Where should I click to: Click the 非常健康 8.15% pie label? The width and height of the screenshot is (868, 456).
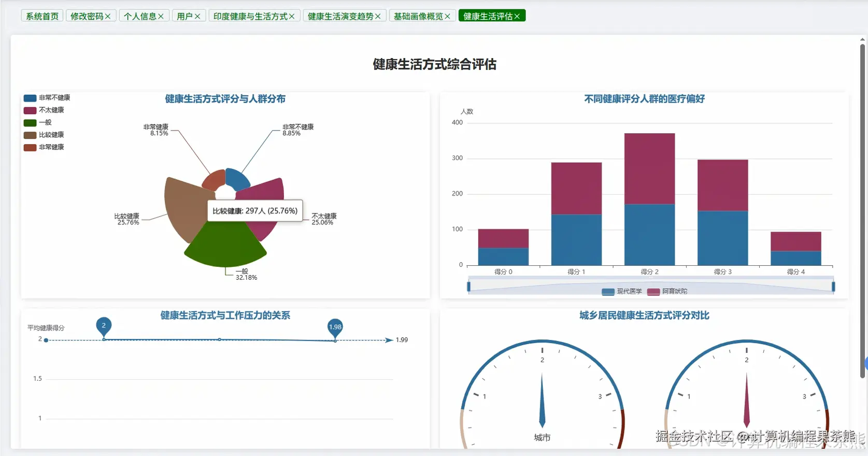coord(156,130)
